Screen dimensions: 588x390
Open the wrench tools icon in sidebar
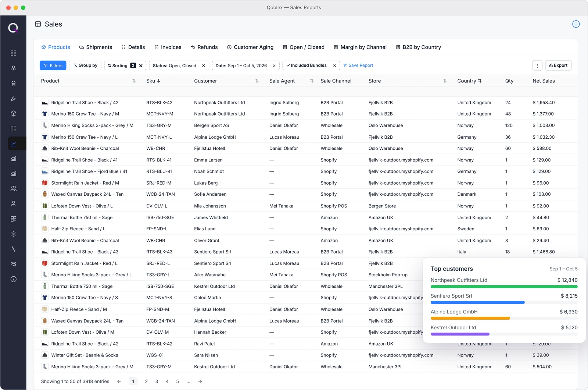click(14, 99)
